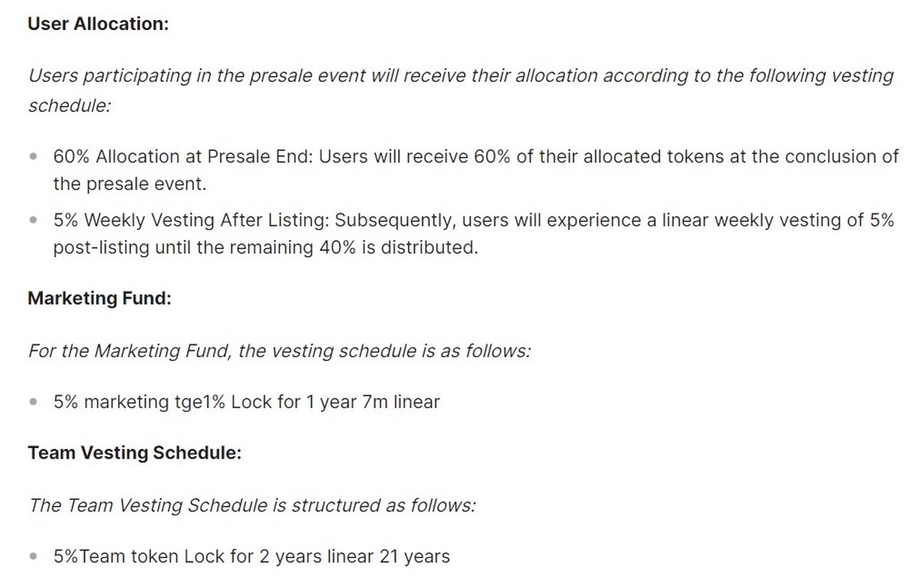Click bullet dot before "5% Weekly Vesting After Listing"
The width and height of the screenshot is (920, 588).
click(x=33, y=221)
